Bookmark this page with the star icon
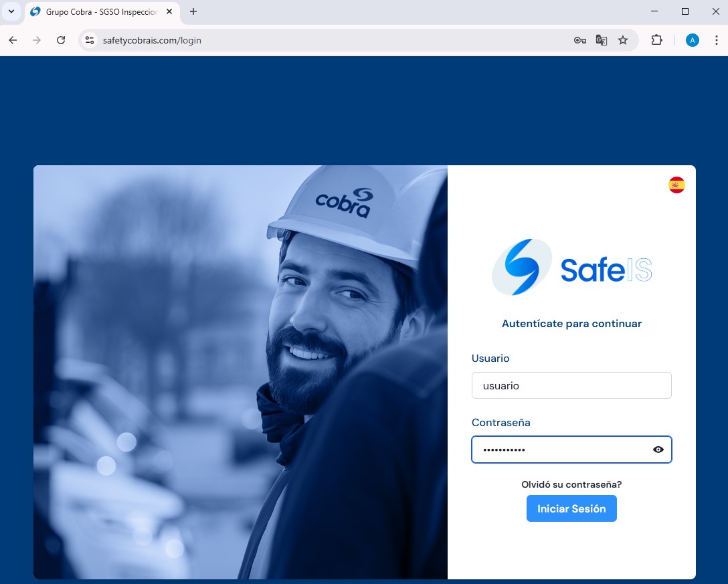 coord(623,40)
